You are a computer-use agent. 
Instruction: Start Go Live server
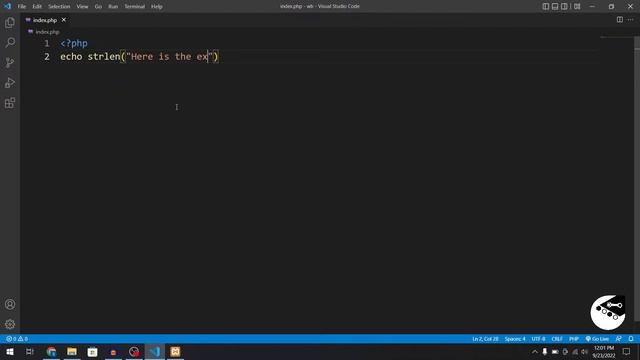[x=597, y=339]
